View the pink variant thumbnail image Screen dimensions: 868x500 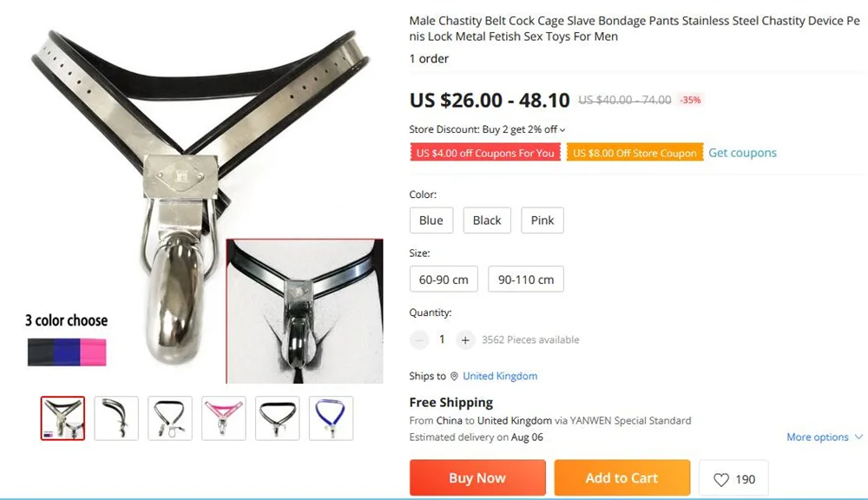(x=224, y=418)
